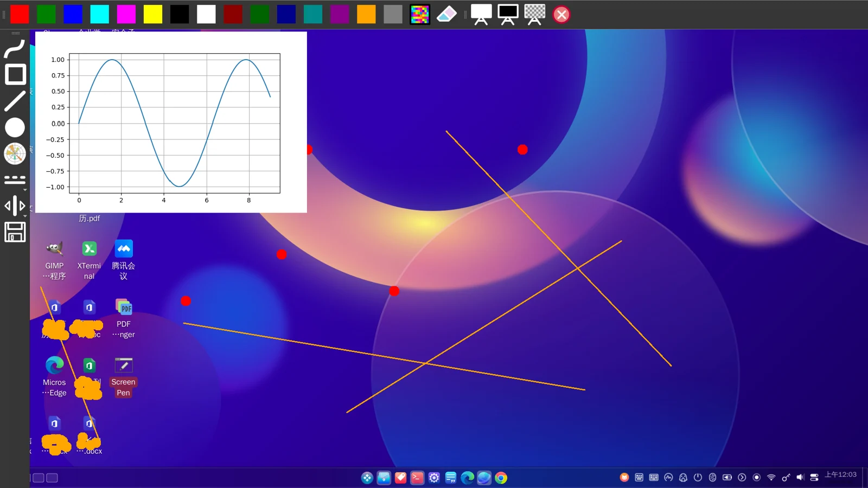868x488 pixels.
Task: Close ScreenPen with the red X
Action: click(x=561, y=14)
